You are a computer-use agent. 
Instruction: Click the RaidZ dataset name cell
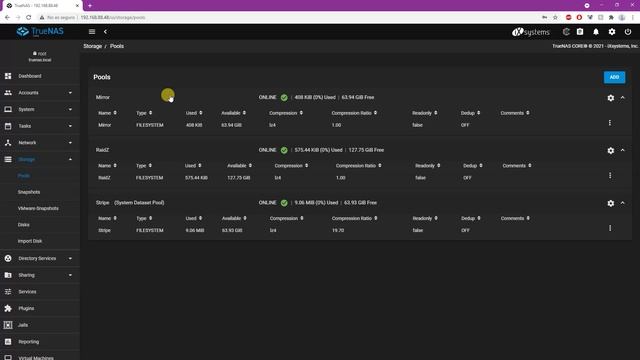[104, 178]
